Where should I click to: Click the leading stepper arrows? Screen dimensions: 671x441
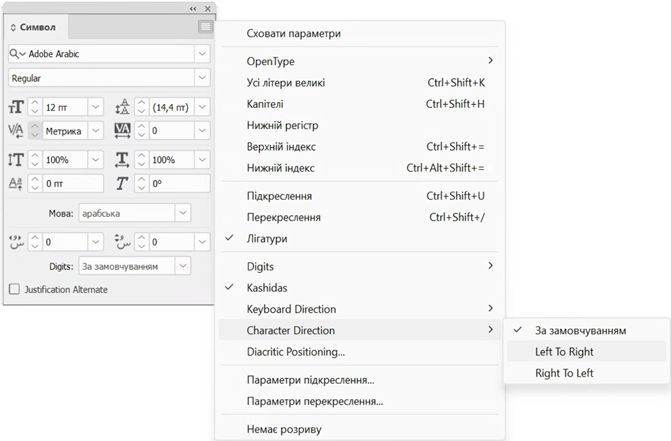141,107
